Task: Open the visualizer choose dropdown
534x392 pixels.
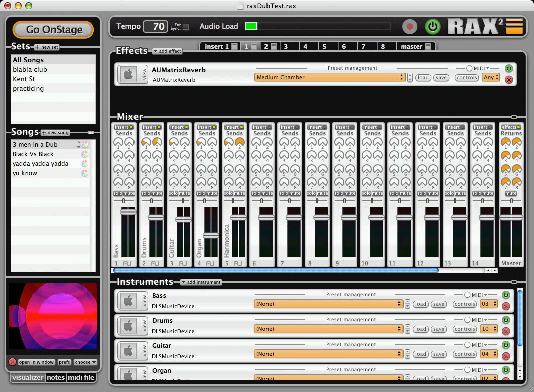Action: (86, 362)
